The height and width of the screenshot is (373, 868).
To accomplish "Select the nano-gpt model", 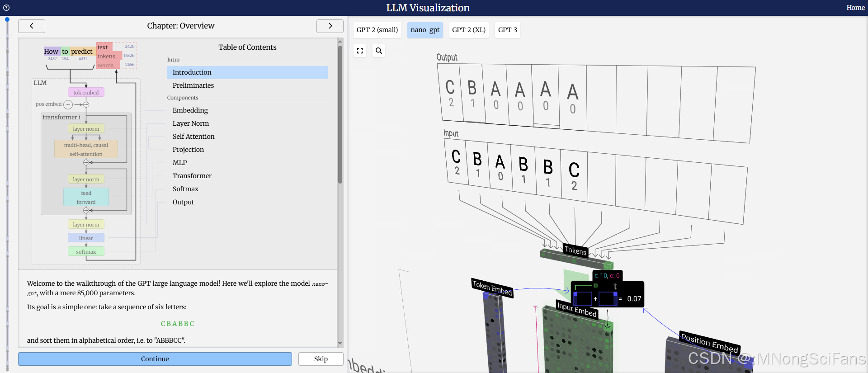I will [x=425, y=30].
